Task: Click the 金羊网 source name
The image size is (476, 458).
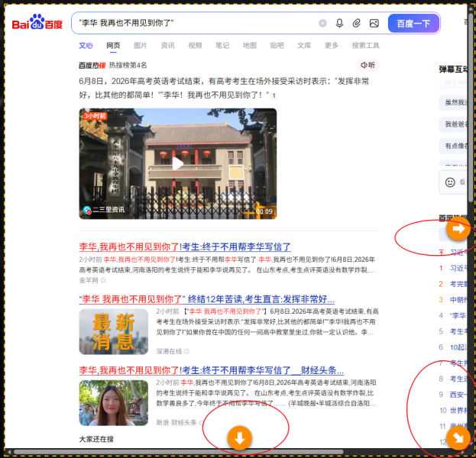Action: (x=89, y=280)
